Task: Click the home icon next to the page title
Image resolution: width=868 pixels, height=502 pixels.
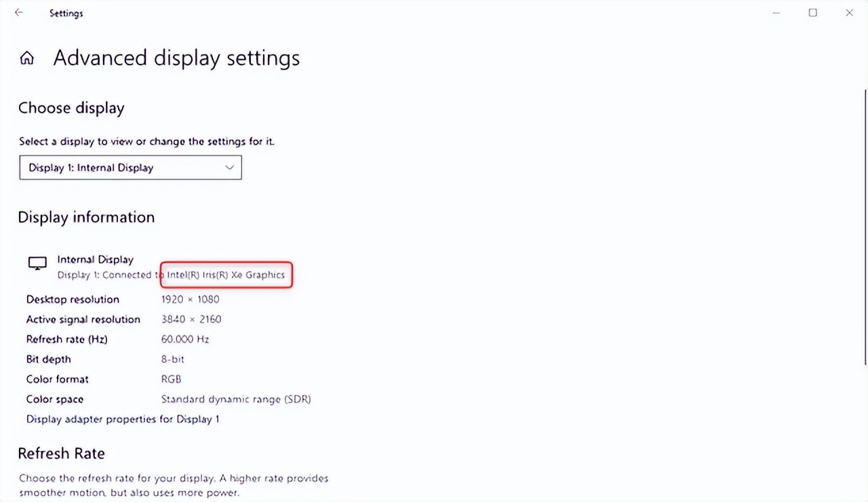Action: click(26, 58)
